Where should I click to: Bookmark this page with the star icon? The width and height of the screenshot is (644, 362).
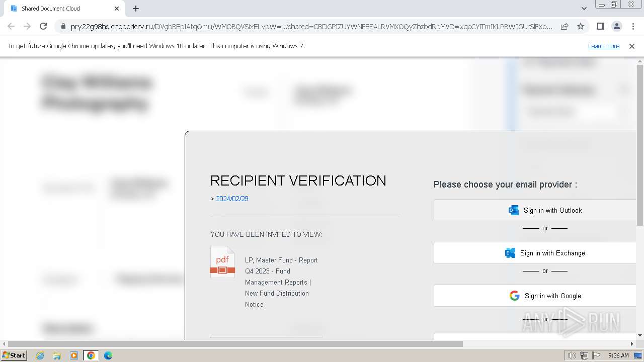point(581,26)
